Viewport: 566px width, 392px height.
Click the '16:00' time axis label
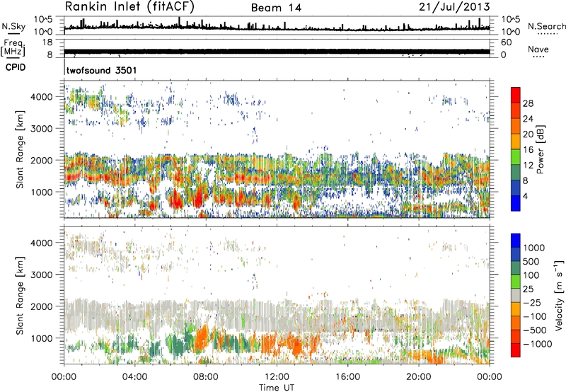tap(347, 377)
